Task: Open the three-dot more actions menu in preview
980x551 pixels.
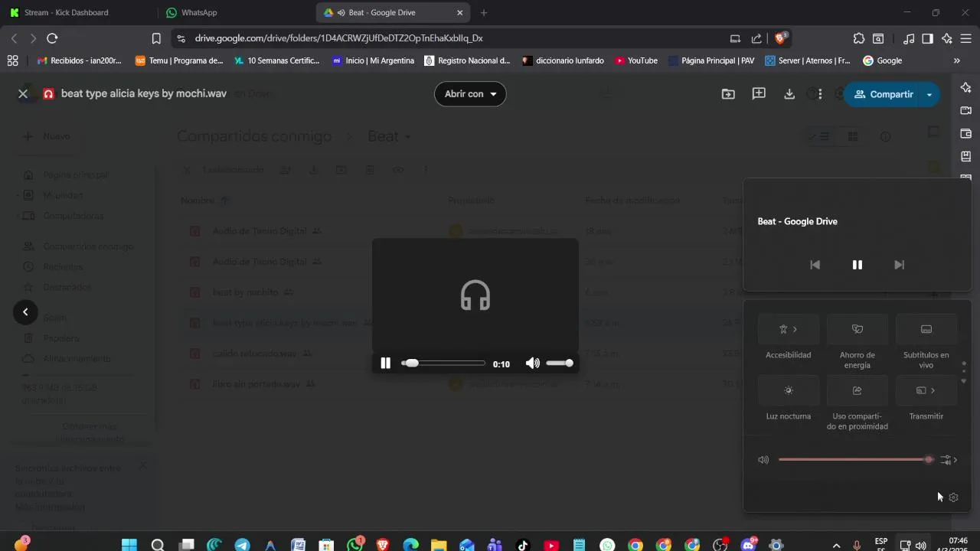Action: click(820, 94)
